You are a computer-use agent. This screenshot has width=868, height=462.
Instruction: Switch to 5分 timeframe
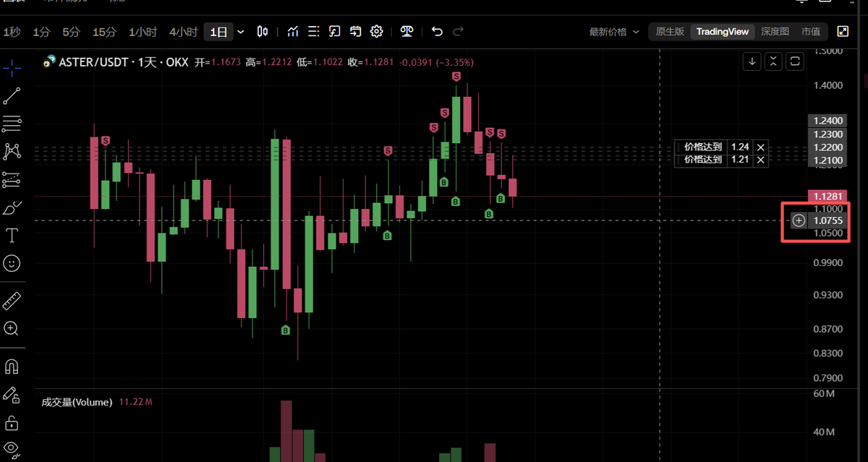(x=71, y=32)
